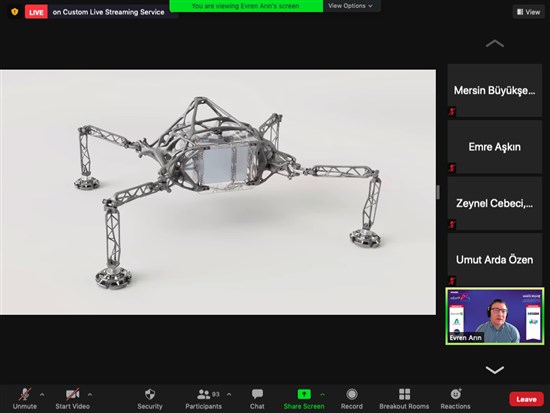Leave the meeting
The width and height of the screenshot is (550, 413).
coord(526,399)
